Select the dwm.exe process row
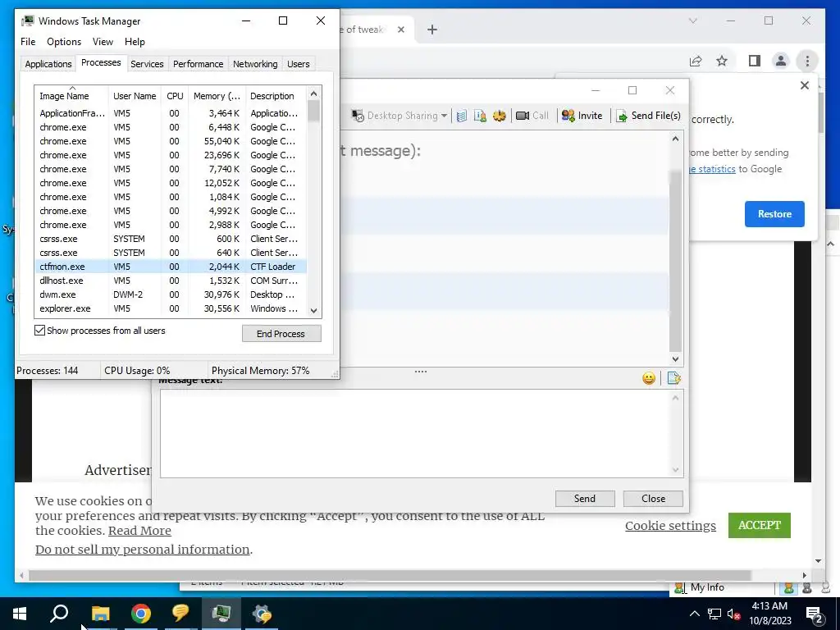Viewport: 840px width, 630px height. 171,294
